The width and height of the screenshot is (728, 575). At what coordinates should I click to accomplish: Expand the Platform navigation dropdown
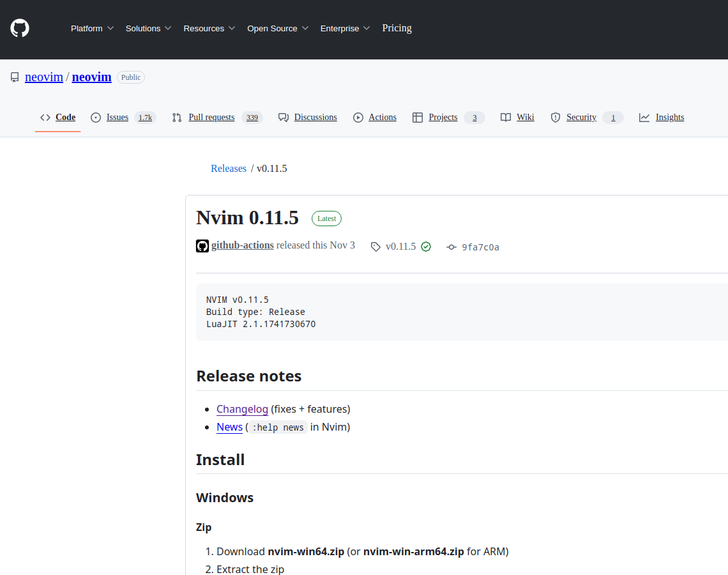click(91, 28)
